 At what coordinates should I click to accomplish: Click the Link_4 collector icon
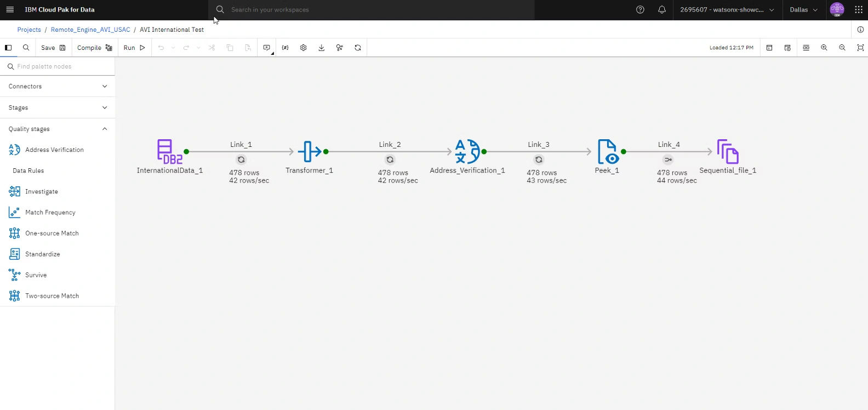click(668, 160)
